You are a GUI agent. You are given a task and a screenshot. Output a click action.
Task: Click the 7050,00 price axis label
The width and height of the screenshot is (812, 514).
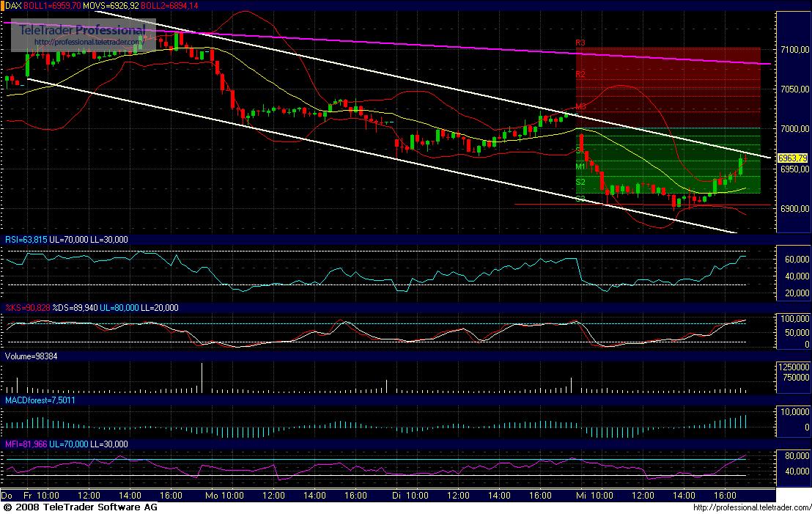click(794, 89)
